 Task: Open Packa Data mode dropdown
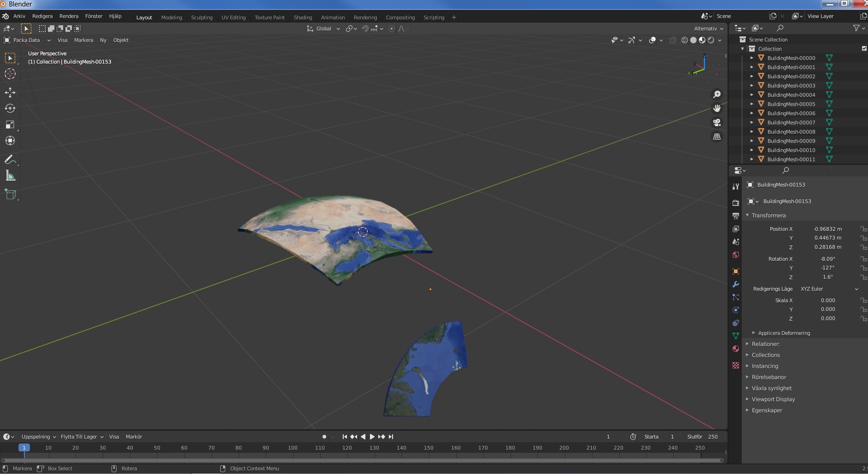click(27, 40)
